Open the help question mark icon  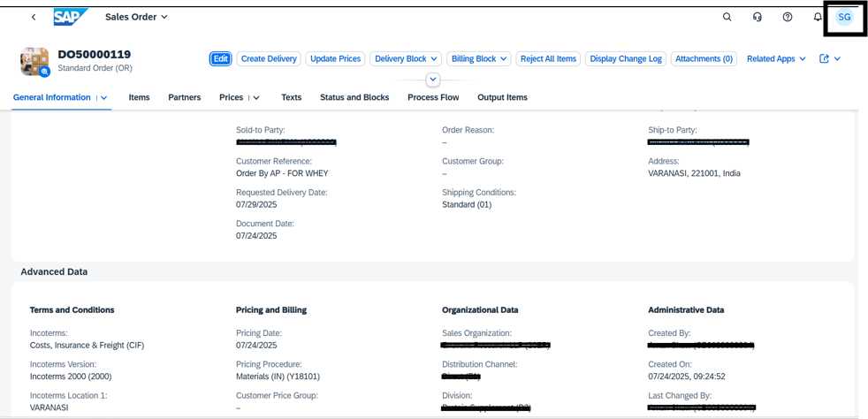tap(788, 17)
